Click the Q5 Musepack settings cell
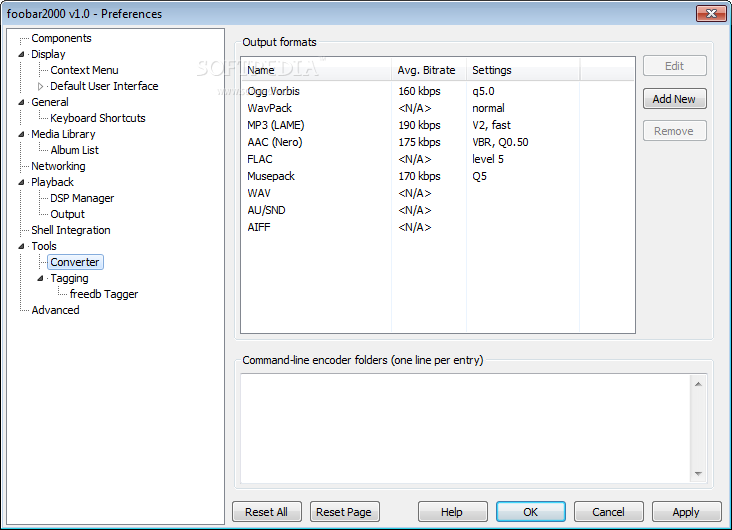This screenshot has height=530, width=732. (479, 176)
